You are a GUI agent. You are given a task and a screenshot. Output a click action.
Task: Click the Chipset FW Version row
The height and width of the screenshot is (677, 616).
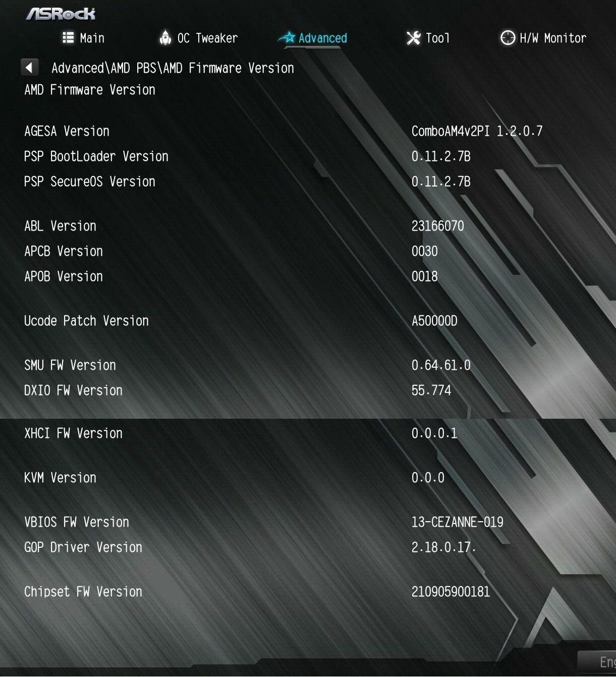click(308, 592)
